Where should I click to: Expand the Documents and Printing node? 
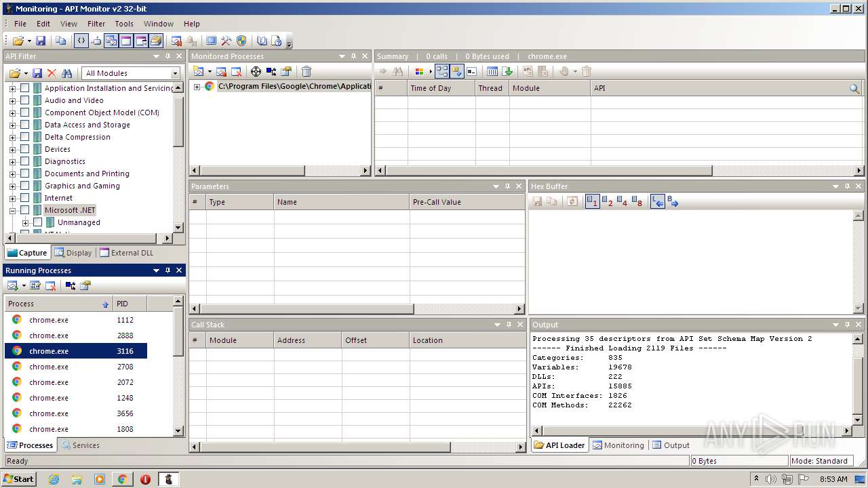(x=12, y=174)
